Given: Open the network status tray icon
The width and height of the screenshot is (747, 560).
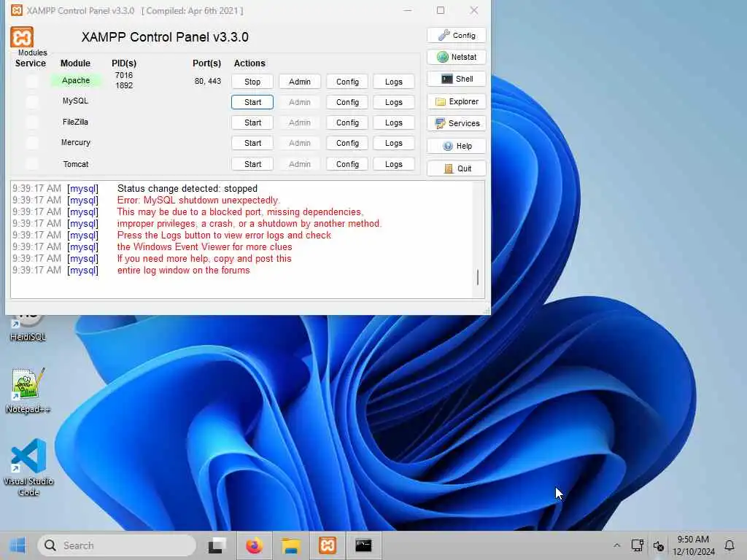Looking at the screenshot, I should [638, 545].
